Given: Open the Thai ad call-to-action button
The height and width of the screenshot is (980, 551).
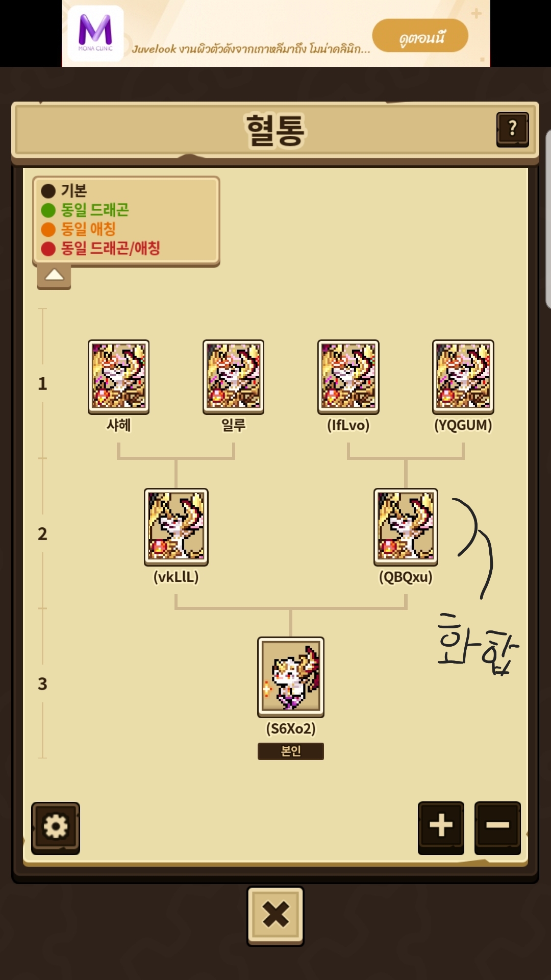Looking at the screenshot, I should tap(420, 36).
